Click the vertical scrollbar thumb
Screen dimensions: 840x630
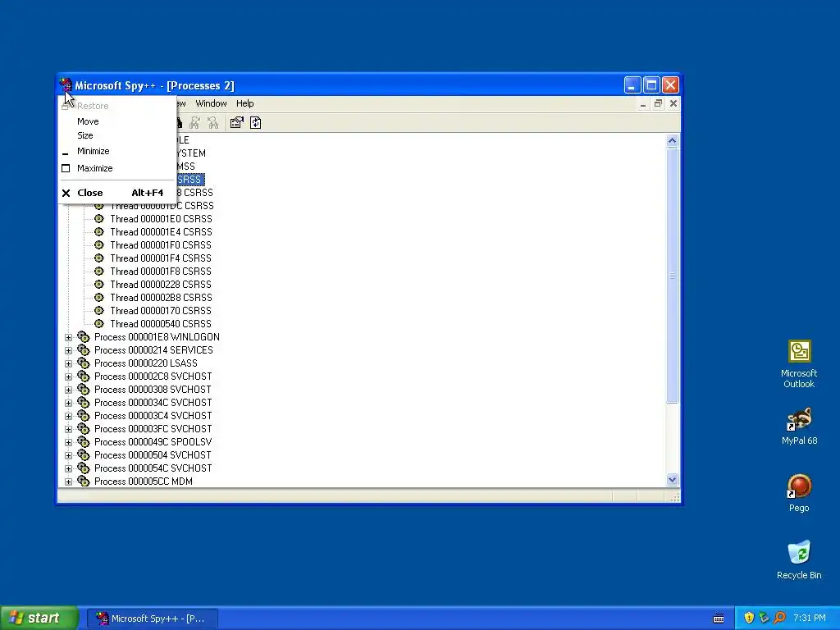(673, 276)
